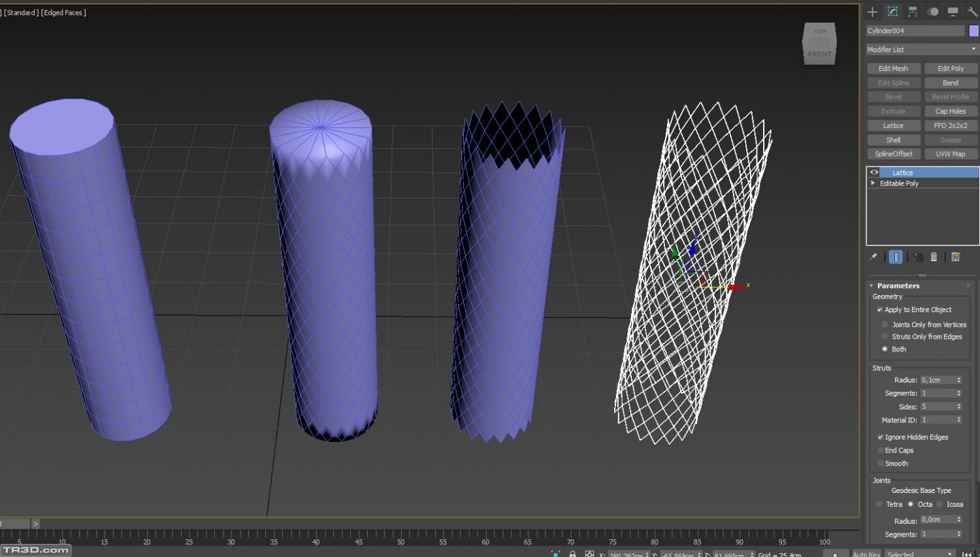Open configure modifier sets icon
The width and height of the screenshot is (980, 557).
(956, 257)
